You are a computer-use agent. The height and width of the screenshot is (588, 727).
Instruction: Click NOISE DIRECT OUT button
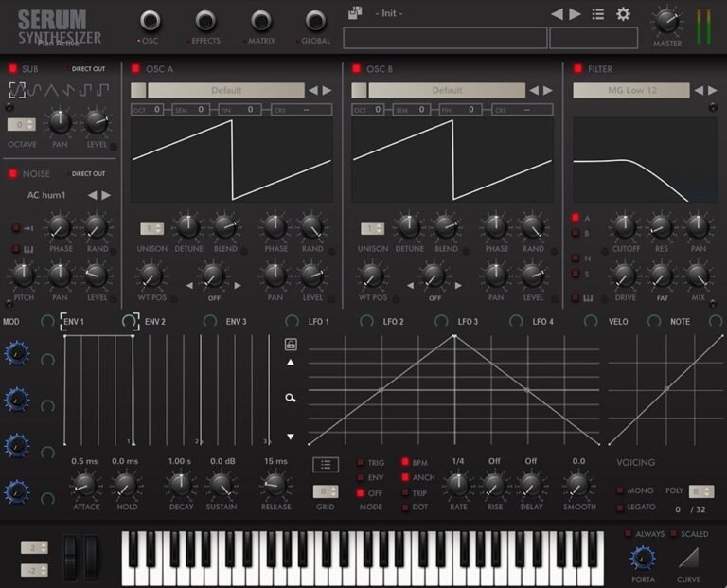[88, 173]
